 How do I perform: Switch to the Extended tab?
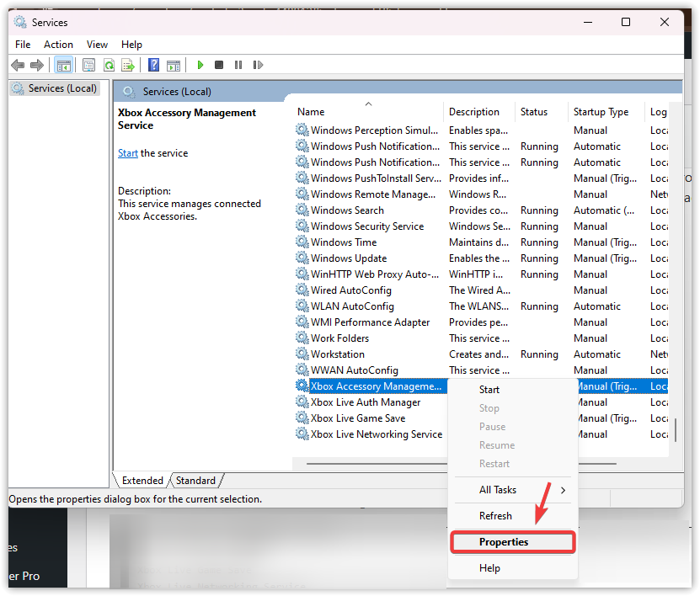click(142, 480)
